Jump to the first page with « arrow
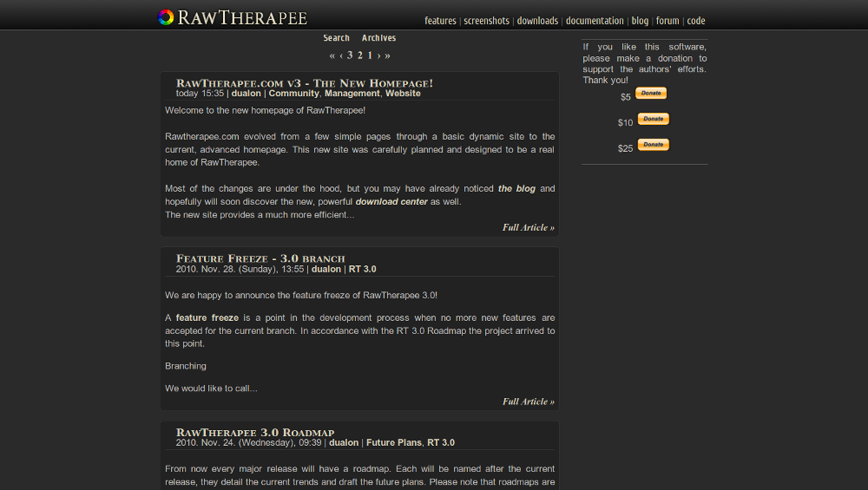The image size is (868, 490). click(332, 56)
